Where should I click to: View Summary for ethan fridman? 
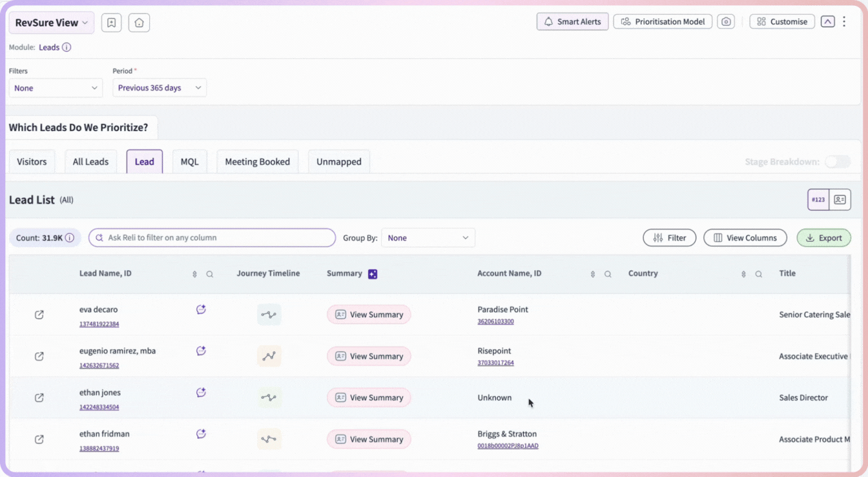[369, 439]
